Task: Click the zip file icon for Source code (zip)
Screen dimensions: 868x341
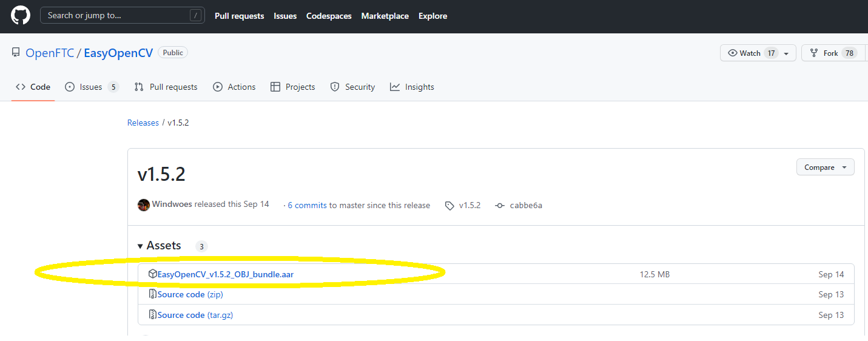Action: (x=153, y=294)
